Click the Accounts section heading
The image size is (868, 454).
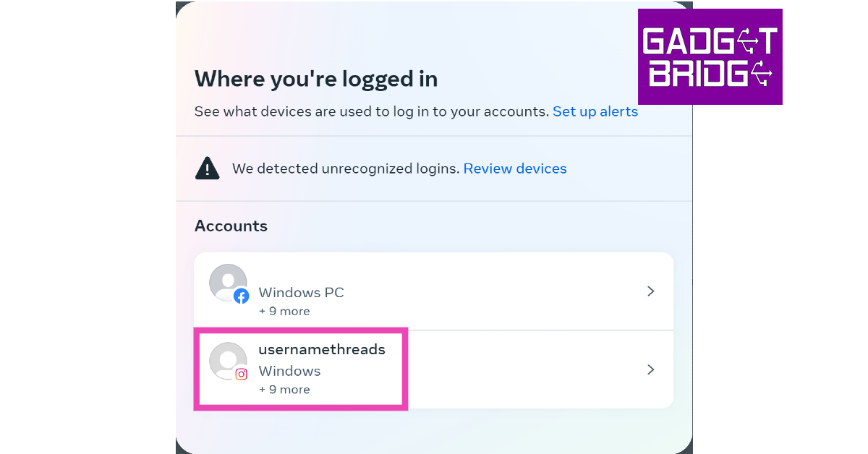231,226
